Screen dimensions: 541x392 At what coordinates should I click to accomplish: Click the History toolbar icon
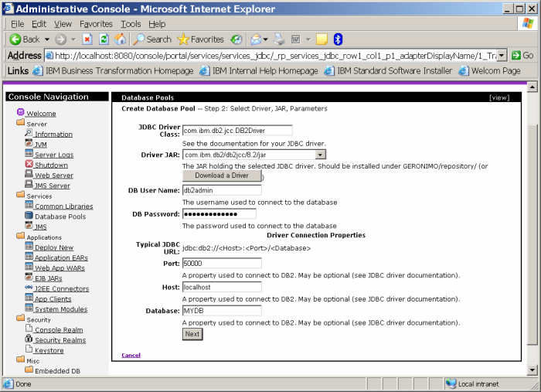point(236,39)
